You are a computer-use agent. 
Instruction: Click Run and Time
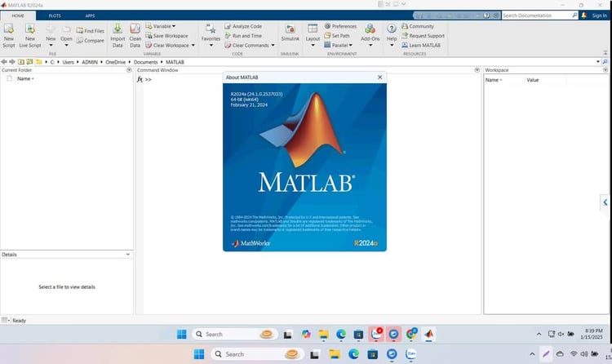pyautogui.click(x=243, y=36)
